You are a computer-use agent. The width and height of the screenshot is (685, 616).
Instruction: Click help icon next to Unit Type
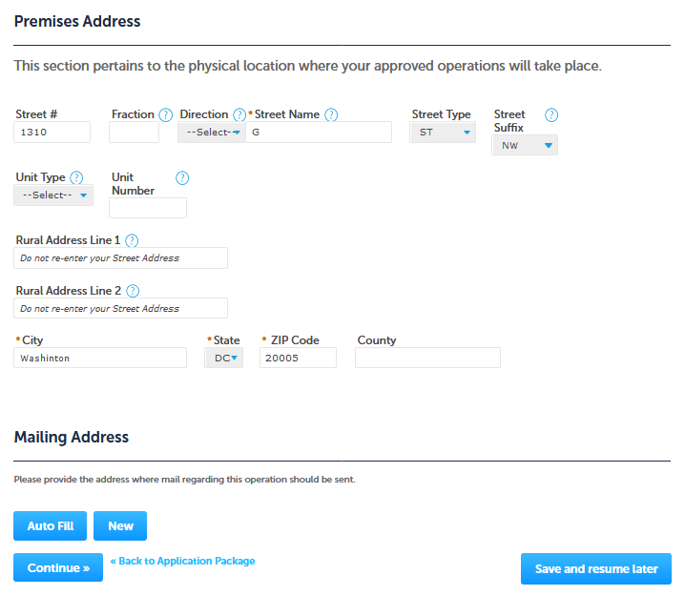[x=76, y=177]
